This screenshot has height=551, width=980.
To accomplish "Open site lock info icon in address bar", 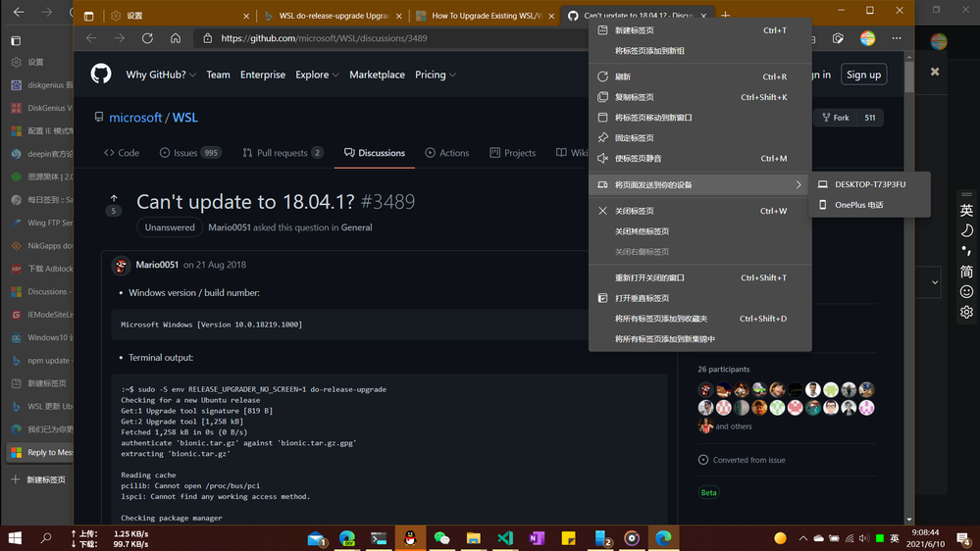I will [x=208, y=38].
